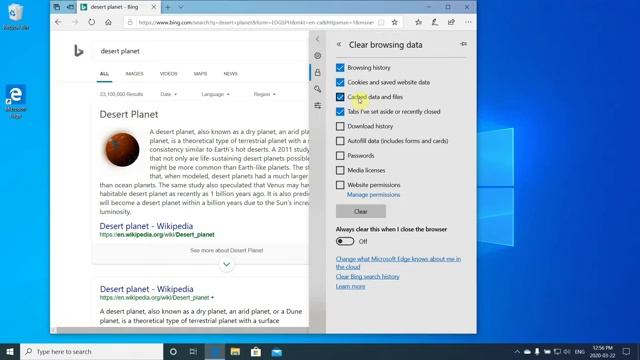Click the Add notes pen icon
This screenshot has height=360, width=640.
pos(435,22)
